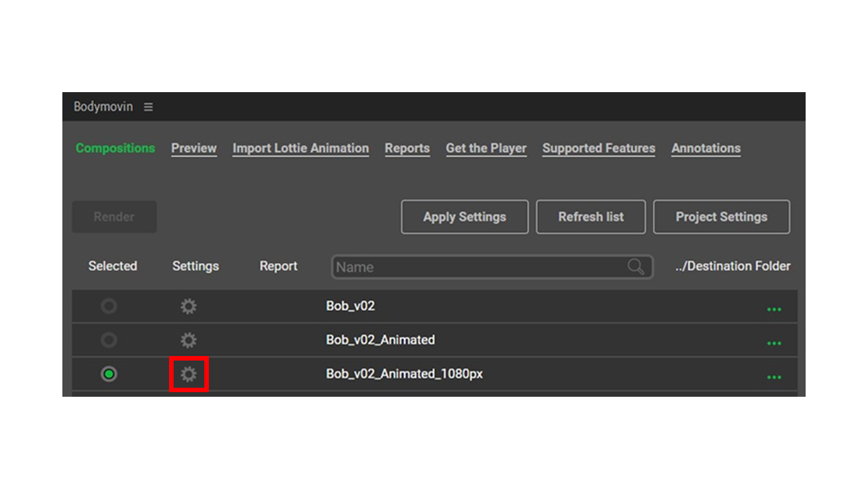Image resolution: width=868 pixels, height=488 pixels.
Task: Click the Bob_v02_Animated composition name
Action: click(x=381, y=340)
